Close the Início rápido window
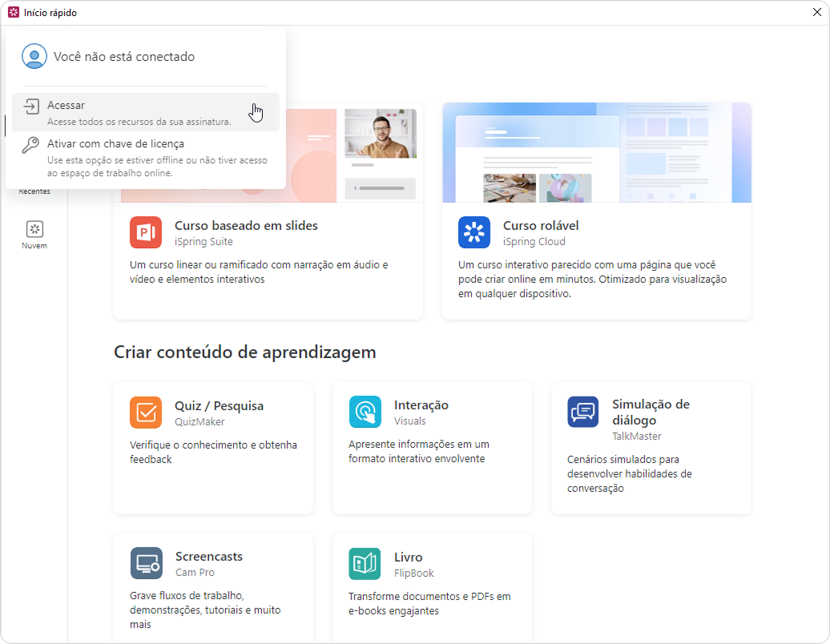The height and width of the screenshot is (644, 830). point(816,12)
